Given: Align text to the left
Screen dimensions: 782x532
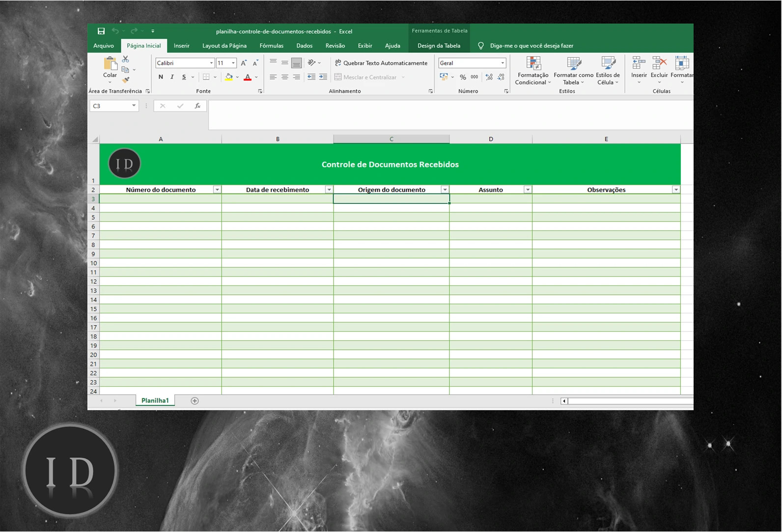Looking at the screenshot, I should point(273,77).
